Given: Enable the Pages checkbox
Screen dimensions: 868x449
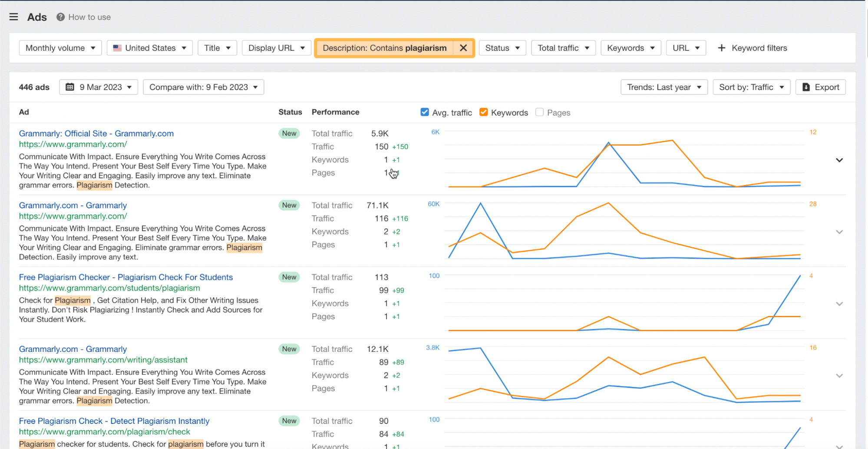Looking at the screenshot, I should tap(539, 112).
